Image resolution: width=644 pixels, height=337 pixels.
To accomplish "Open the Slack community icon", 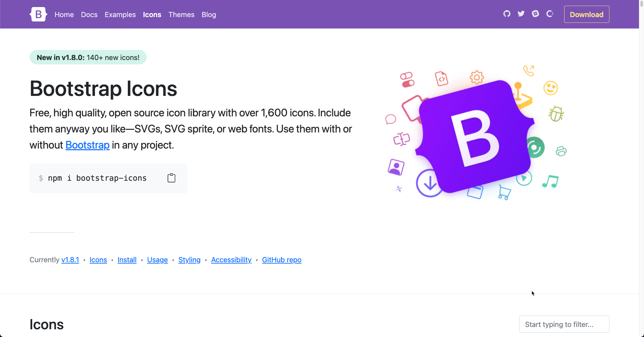I will point(535,14).
